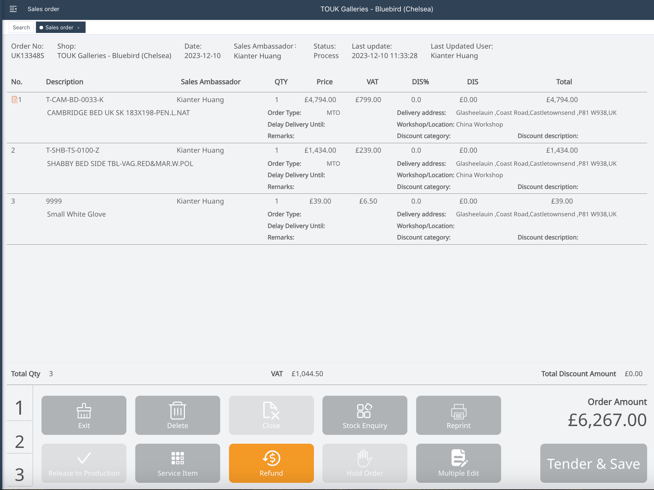Switch to the Search tab
The image size is (654, 490).
click(21, 28)
